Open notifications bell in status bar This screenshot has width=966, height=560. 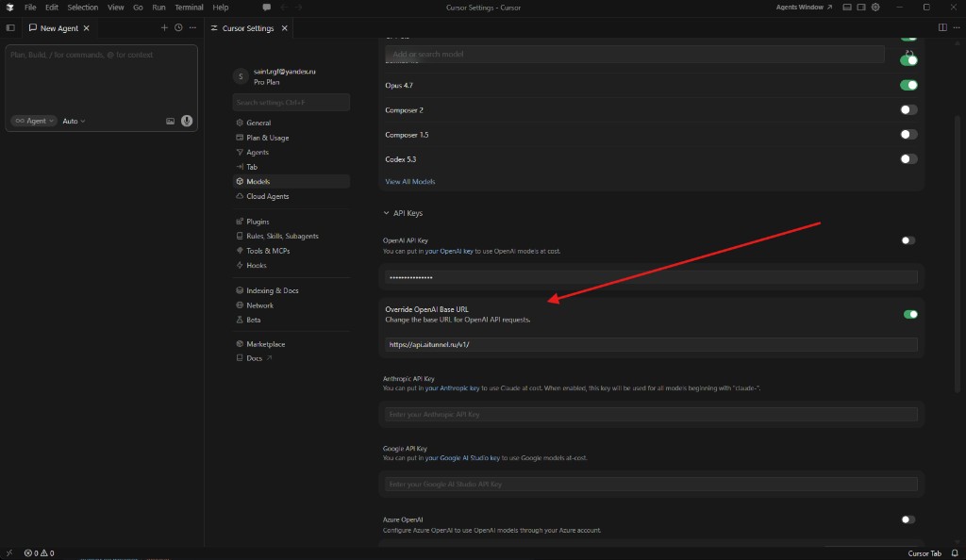(x=955, y=553)
